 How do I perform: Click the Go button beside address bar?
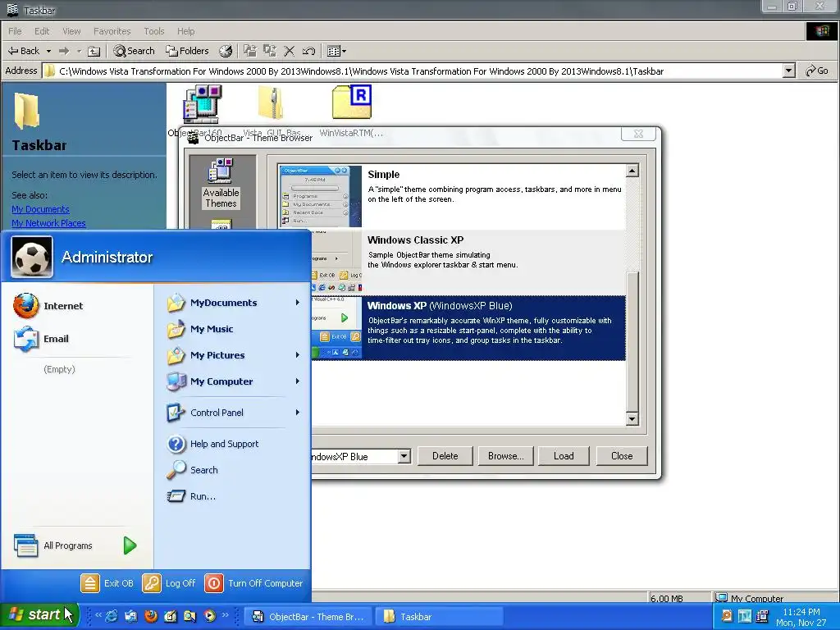coord(818,71)
